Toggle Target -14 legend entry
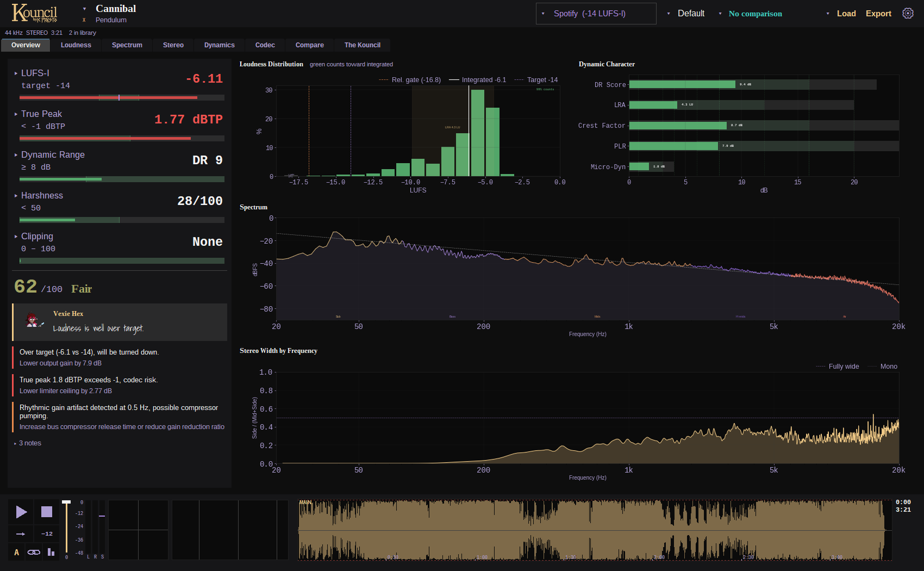Screen dimensions: 924x571 [536, 80]
